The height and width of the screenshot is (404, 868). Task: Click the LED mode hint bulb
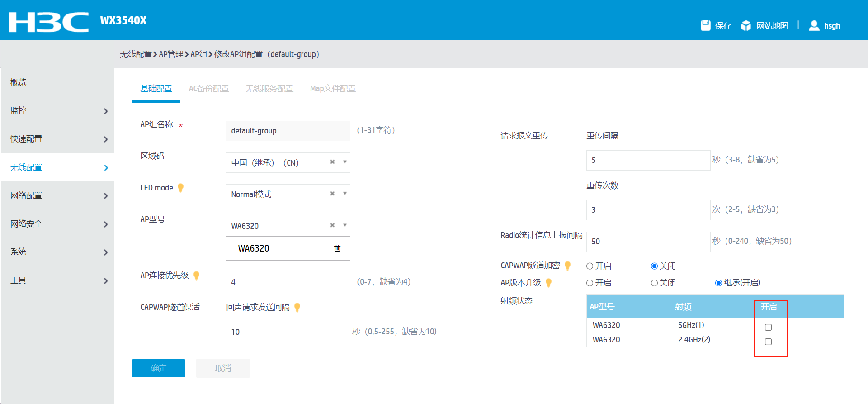coord(181,188)
